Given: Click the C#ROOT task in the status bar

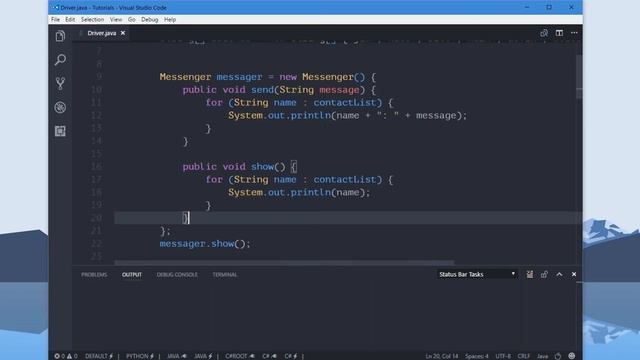Looking at the screenshot, I should (240, 356).
